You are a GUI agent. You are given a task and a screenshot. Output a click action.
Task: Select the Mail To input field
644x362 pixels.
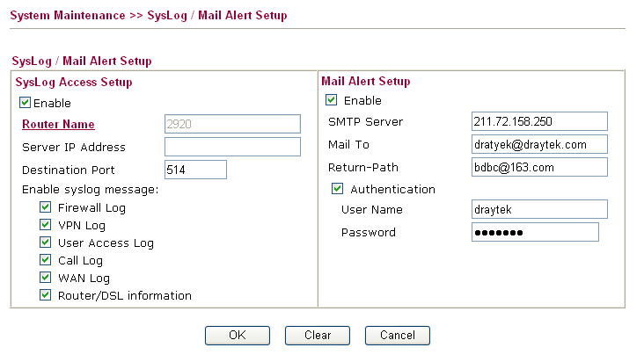[x=539, y=144]
